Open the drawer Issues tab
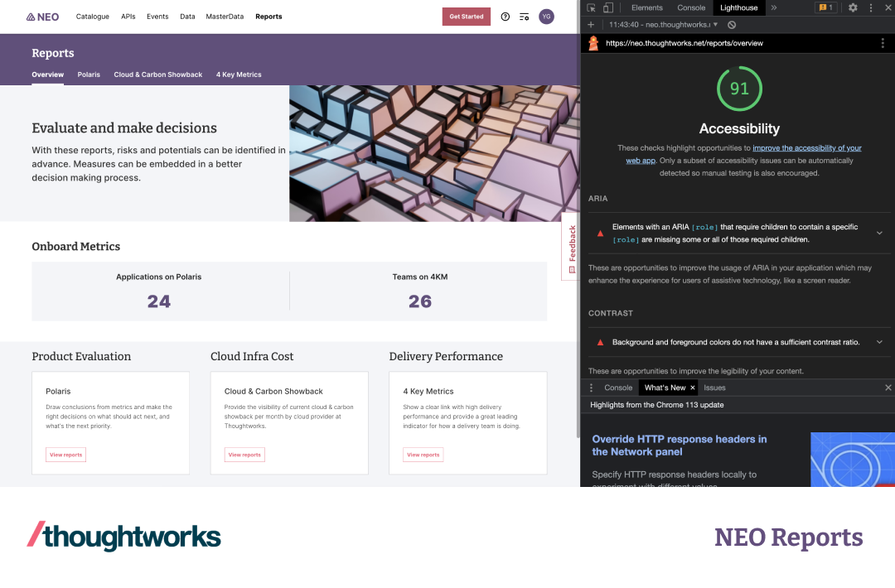895x588 pixels. click(x=714, y=388)
